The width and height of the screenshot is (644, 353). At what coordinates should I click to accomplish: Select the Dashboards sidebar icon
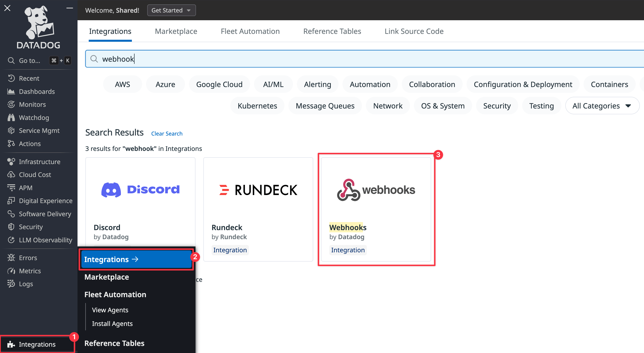point(11,91)
